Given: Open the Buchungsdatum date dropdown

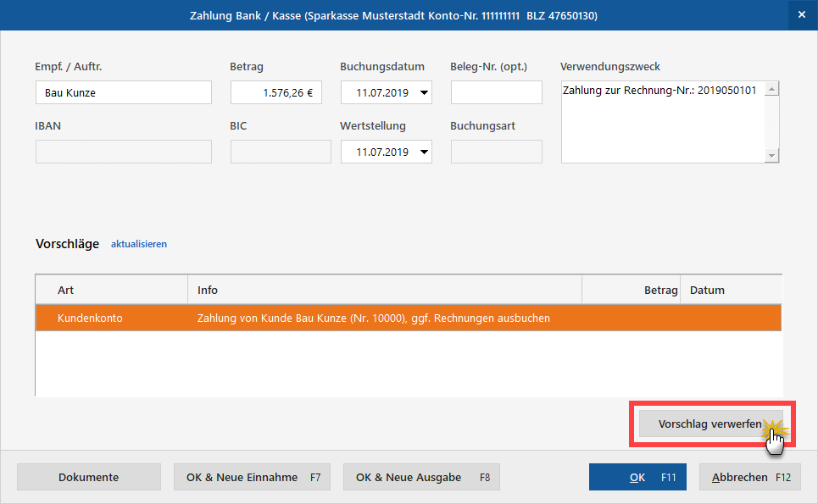Looking at the screenshot, I should (424, 92).
